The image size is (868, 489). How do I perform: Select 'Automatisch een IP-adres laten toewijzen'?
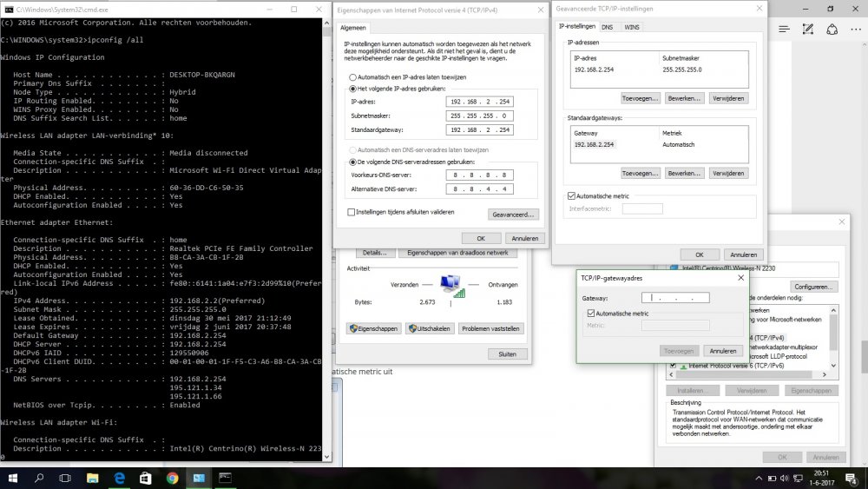coord(353,77)
